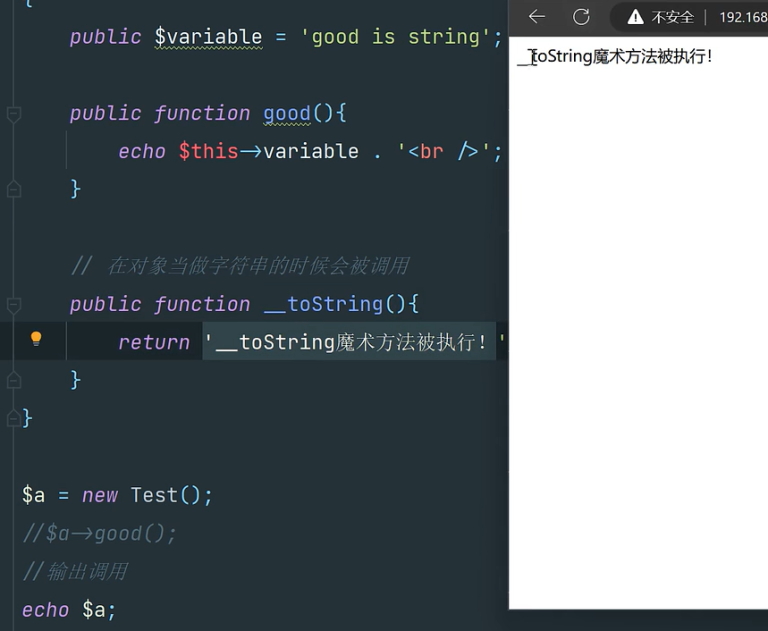Click the 192.168 address bar URL
The image size is (768, 631).
point(742,17)
